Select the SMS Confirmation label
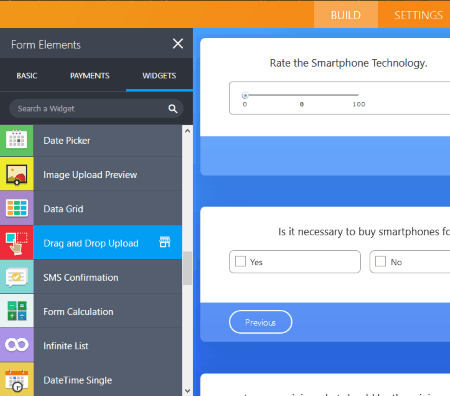Image resolution: width=450 pixels, height=396 pixels. coord(81,277)
